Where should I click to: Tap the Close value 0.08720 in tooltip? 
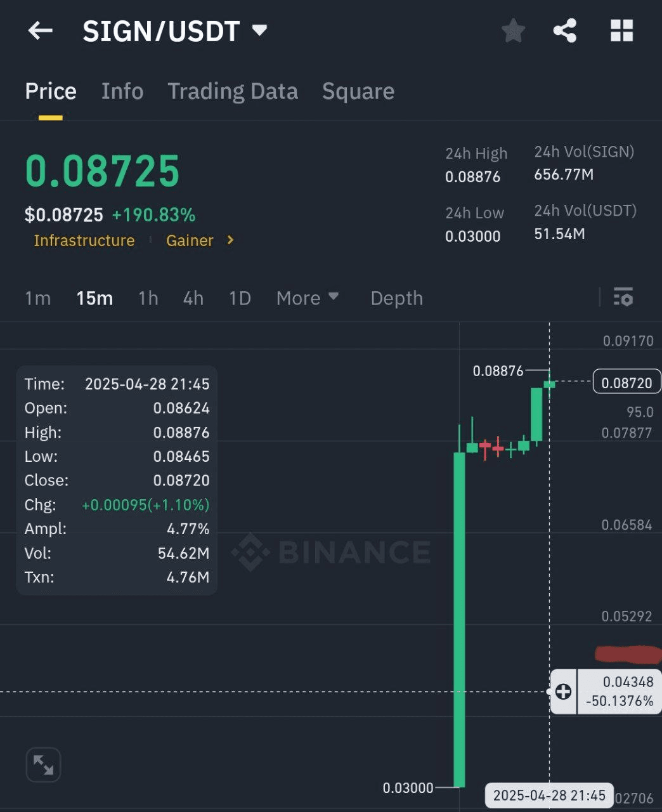(181, 480)
